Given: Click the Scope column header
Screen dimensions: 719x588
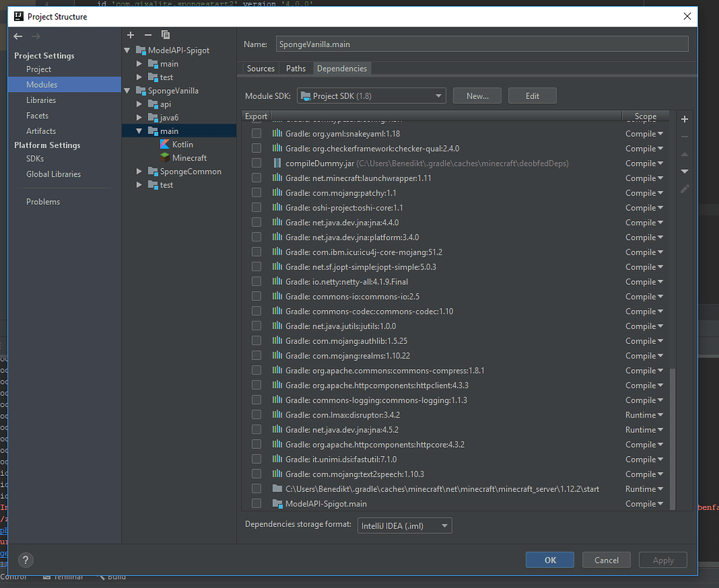Looking at the screenshot, I should click(645, 116).
